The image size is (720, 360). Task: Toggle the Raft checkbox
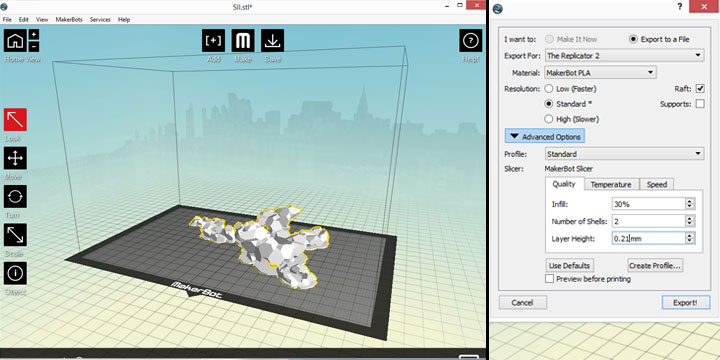tap(700, 89)
